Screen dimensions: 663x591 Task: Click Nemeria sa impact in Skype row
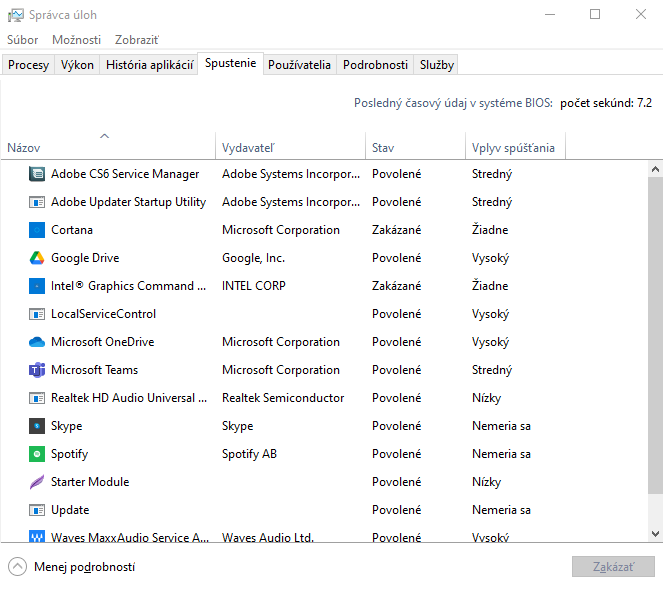tap(501, 426)
